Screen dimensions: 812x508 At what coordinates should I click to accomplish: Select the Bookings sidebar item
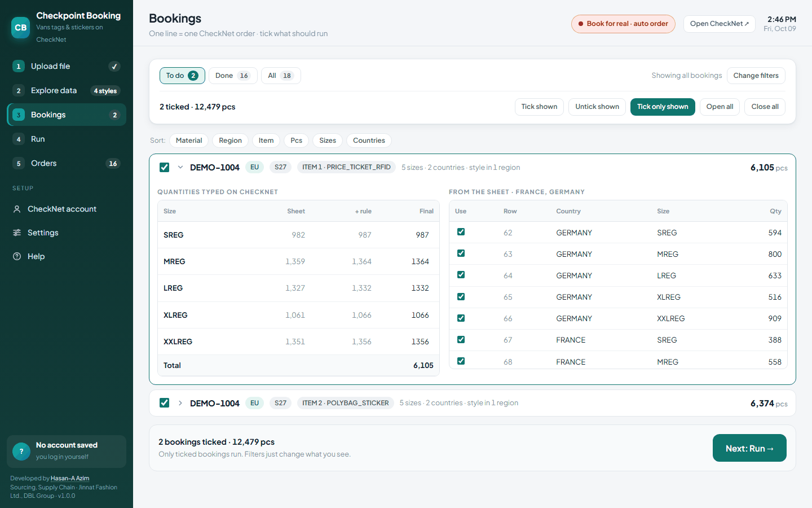pyautogui.click(x=67, y=115)
